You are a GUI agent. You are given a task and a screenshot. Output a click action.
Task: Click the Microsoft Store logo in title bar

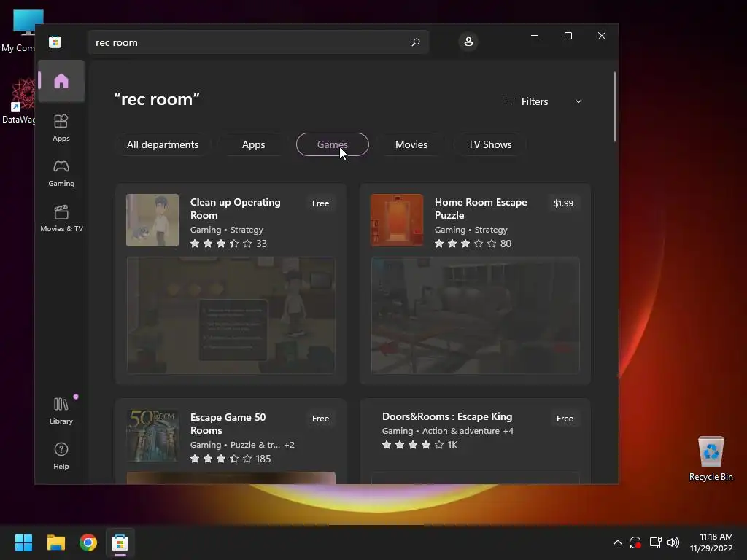point(55,42)
